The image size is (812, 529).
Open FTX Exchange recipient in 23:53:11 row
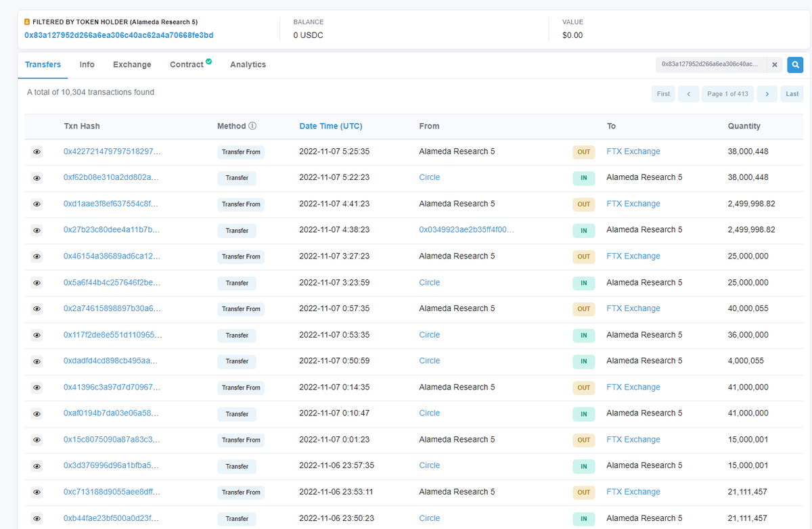(x=633, y=492)
